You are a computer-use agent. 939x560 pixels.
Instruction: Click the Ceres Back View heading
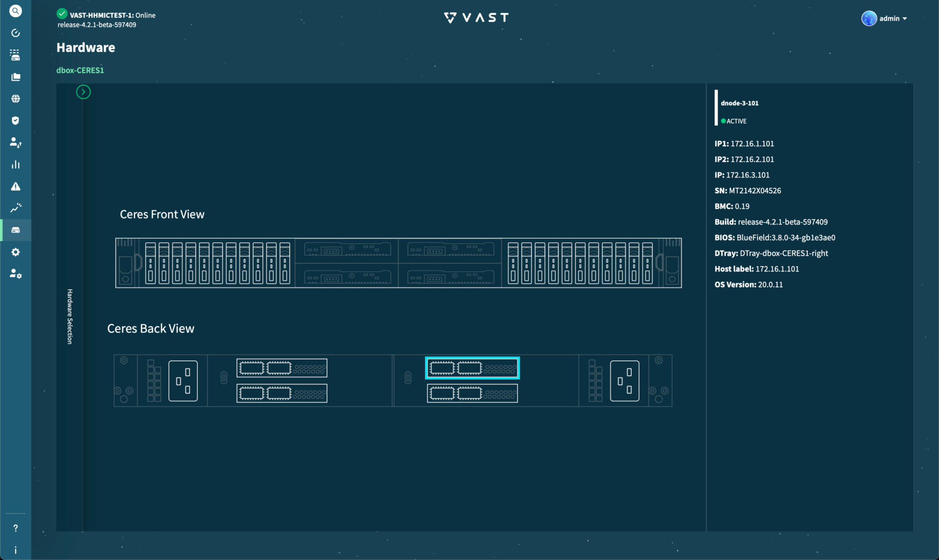[151, 329]
